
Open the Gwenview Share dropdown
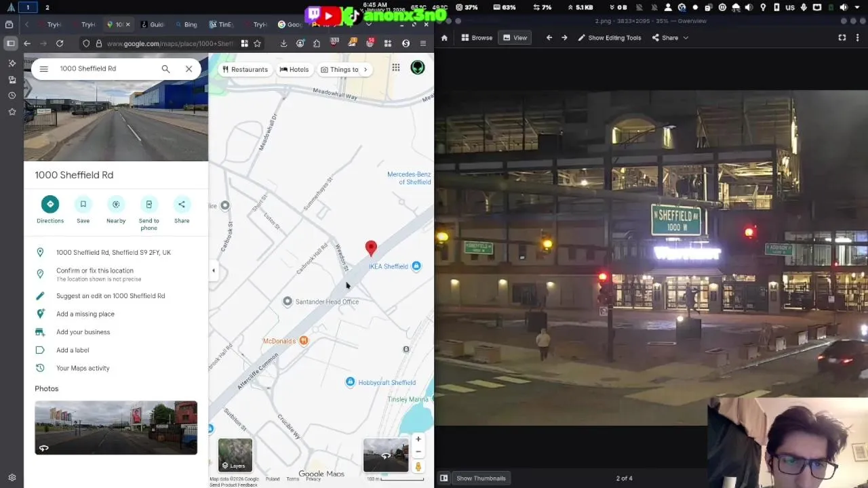[x=670, y=38]
